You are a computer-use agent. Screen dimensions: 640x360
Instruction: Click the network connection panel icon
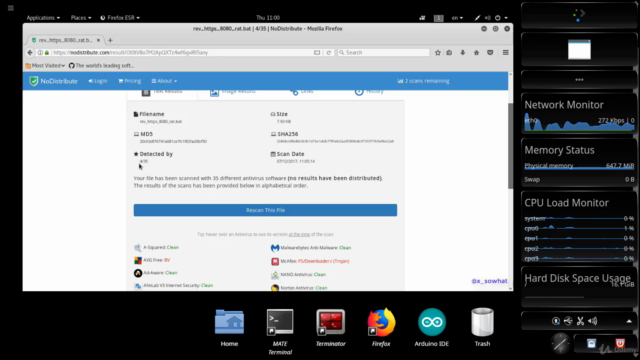point(422,18)
